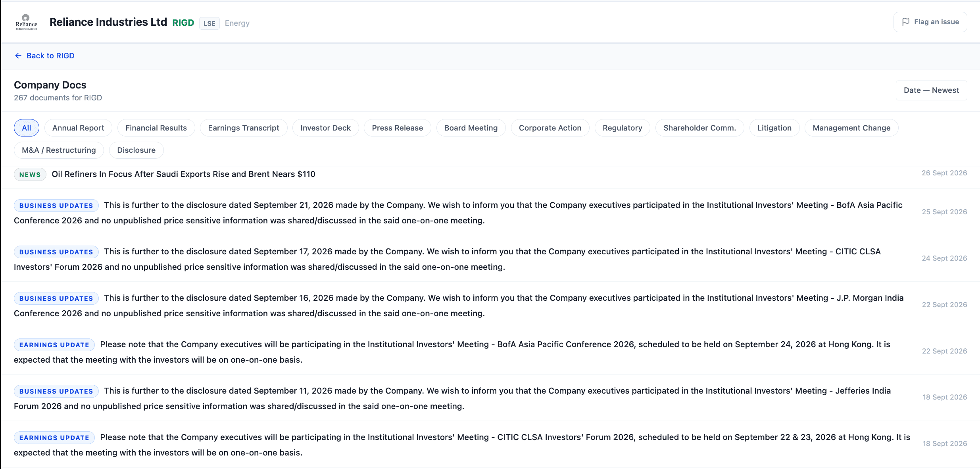Screen dimensions: 980x469
Task: Select the All filter chip
Action: click(x=27, y=128)
